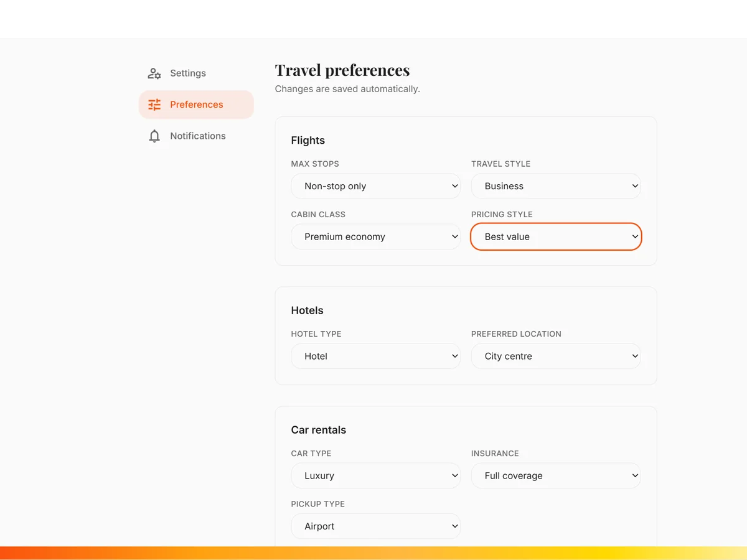Change Preferred Location from City centre

(556, 357)
